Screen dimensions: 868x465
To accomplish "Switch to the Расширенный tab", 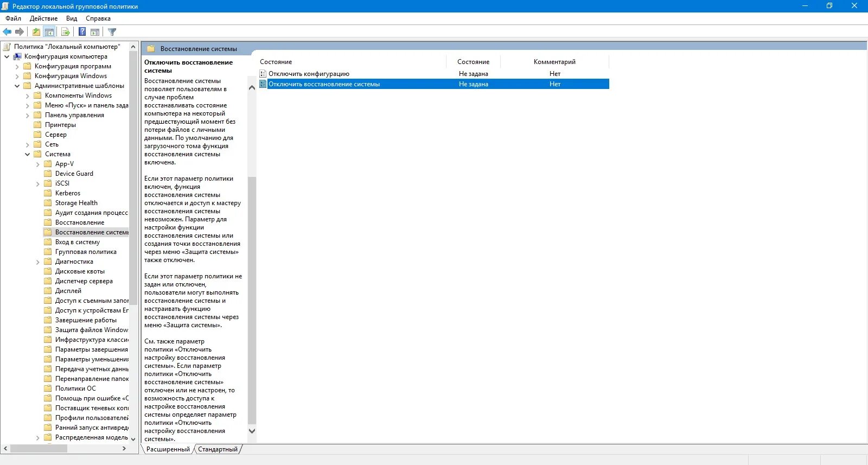I will click(168, 449).
